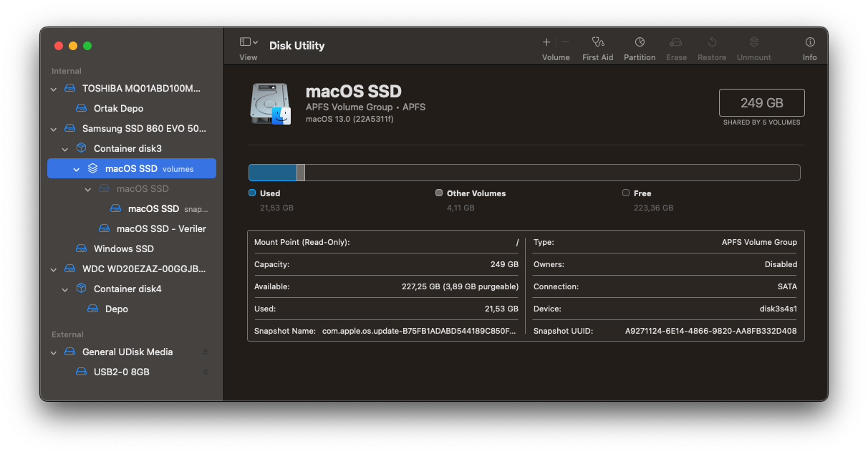Viewport: 868px width, 454px height.
Task: Click the storage usage capacity bar
Action: pyautogui.click(x=525, y=172)
